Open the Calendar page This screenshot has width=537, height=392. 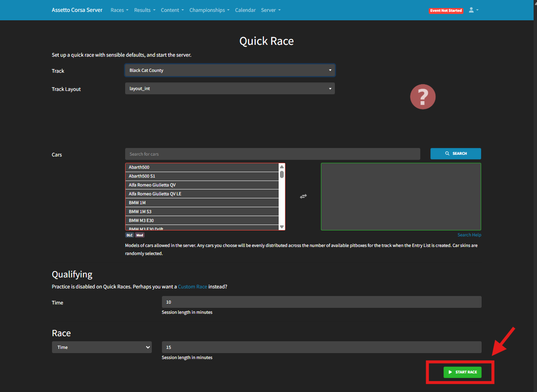[x=245, y=10]
